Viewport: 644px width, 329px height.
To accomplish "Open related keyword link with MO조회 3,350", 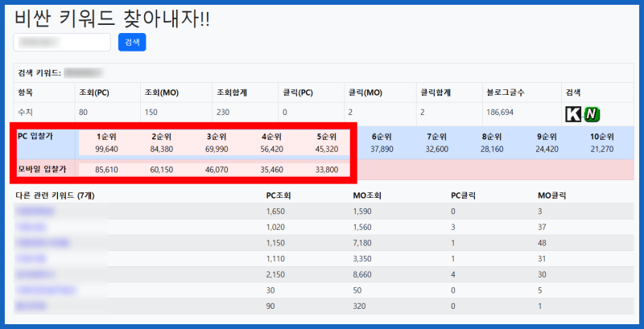I will [x=31, y=258].
